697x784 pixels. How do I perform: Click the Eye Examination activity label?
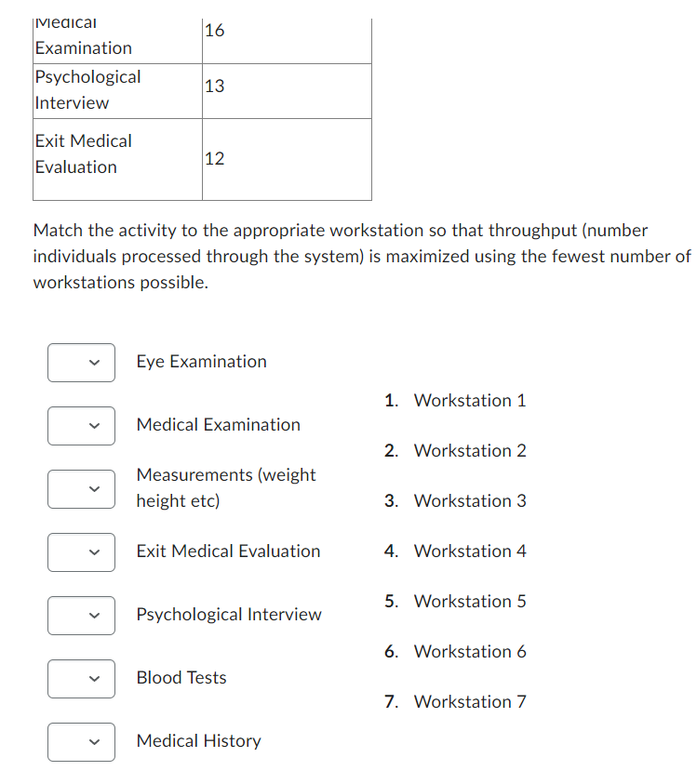click(x=201, y=362)
